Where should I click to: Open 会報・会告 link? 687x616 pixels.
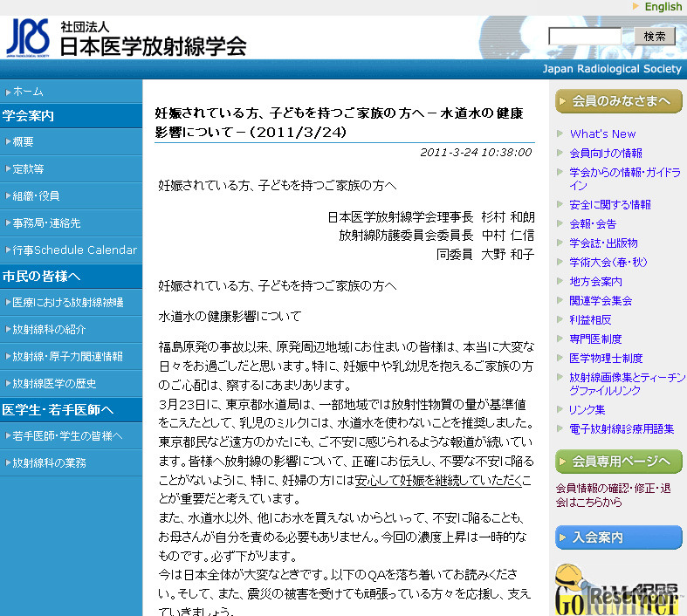[x=593, y=223]
